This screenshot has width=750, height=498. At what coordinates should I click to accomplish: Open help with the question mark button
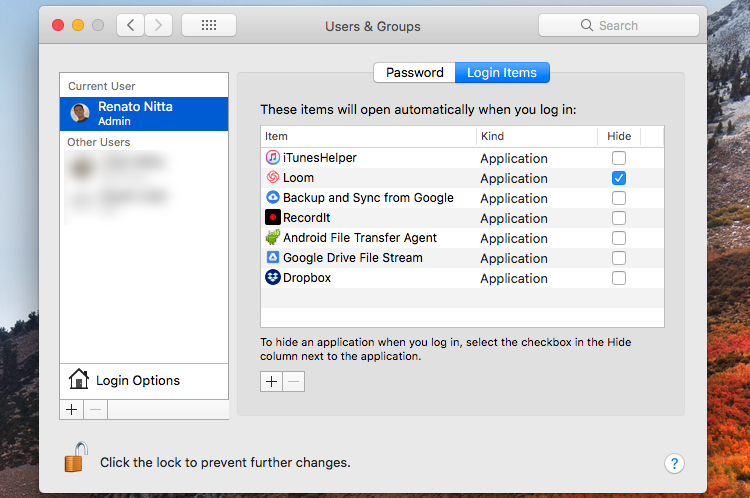coord(674,463)
